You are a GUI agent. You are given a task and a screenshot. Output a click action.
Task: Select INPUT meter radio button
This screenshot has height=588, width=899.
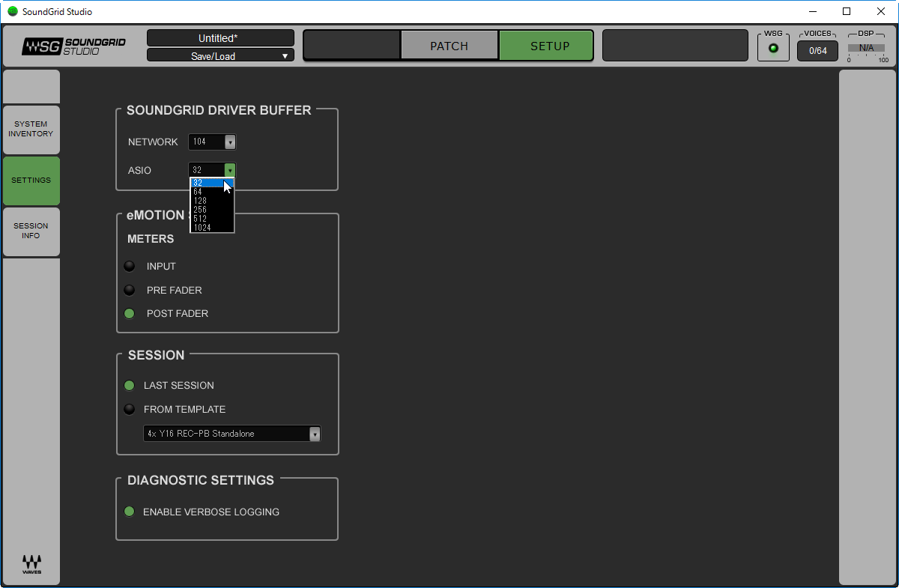(x=130, y=266)
